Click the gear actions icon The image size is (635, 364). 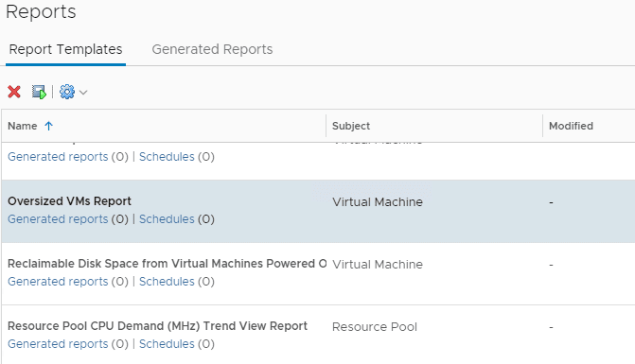point(67,92)
